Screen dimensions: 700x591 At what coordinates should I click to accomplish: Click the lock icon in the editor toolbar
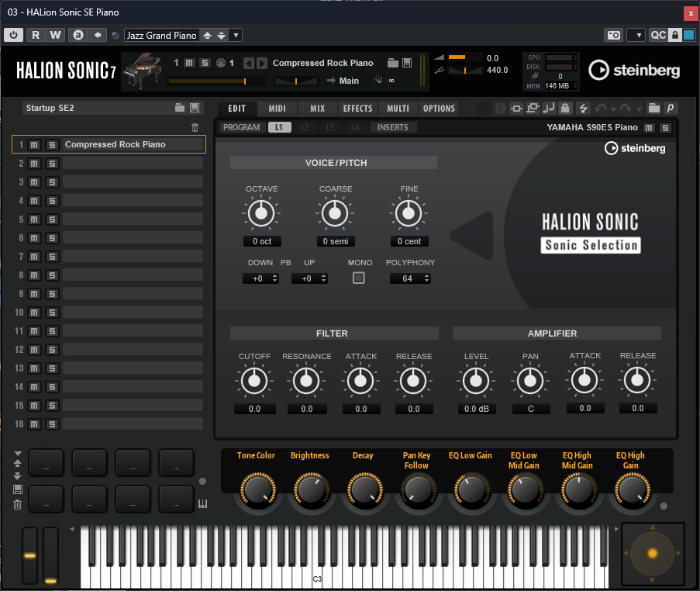565,108
